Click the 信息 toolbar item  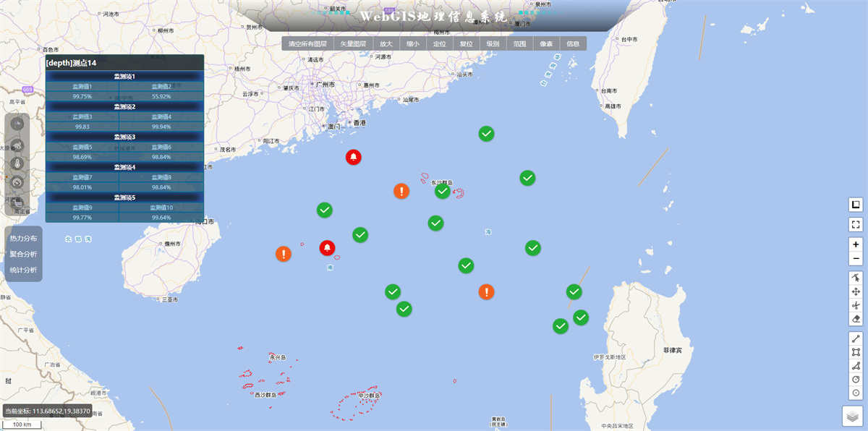pos(573,43)
